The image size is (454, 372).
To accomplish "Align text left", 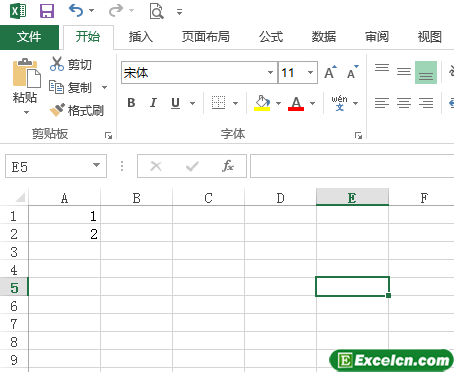I will pos(382,103).
